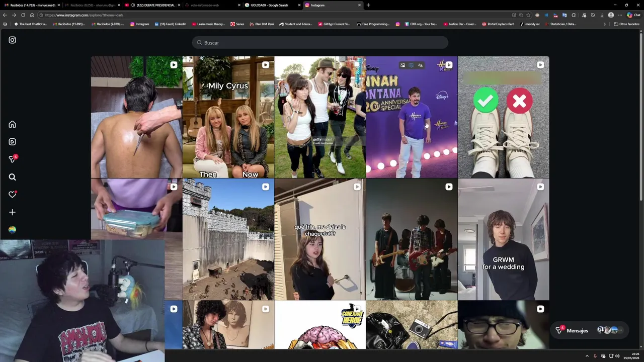644x362 pixels.
Task: Open the Search magnifier in the sidebar
Action: click(x=12, y=177)
